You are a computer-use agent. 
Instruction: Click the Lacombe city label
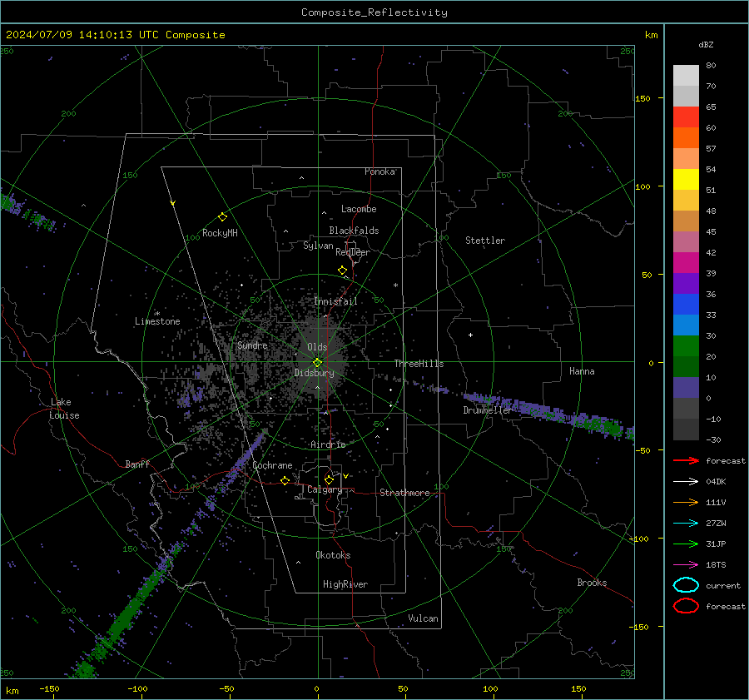click(x=359, y=209)
